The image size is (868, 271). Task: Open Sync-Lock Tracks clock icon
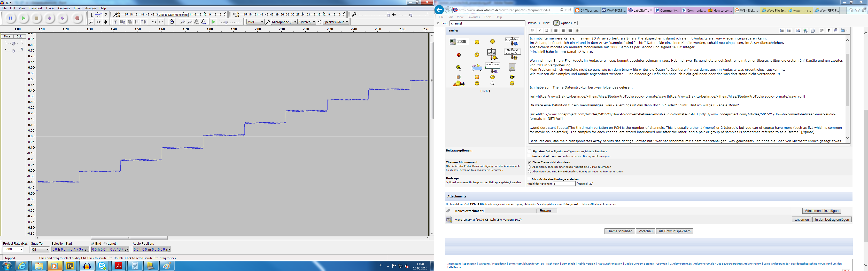172,22
